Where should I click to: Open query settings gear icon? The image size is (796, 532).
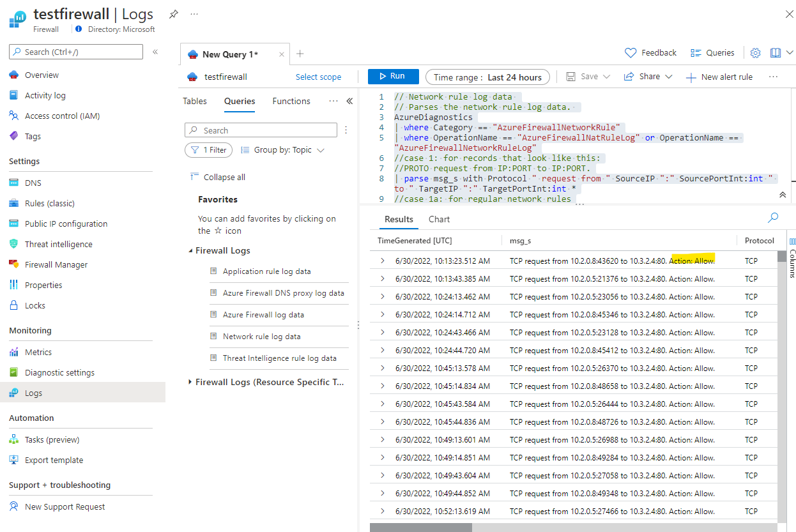pyautogui.click(x=755, y=53)
